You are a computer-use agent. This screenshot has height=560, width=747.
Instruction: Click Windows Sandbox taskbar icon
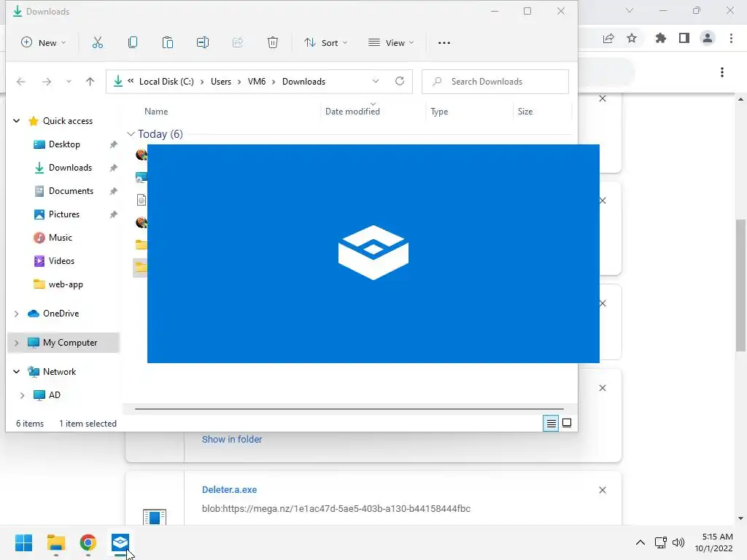tap(120, 542)
